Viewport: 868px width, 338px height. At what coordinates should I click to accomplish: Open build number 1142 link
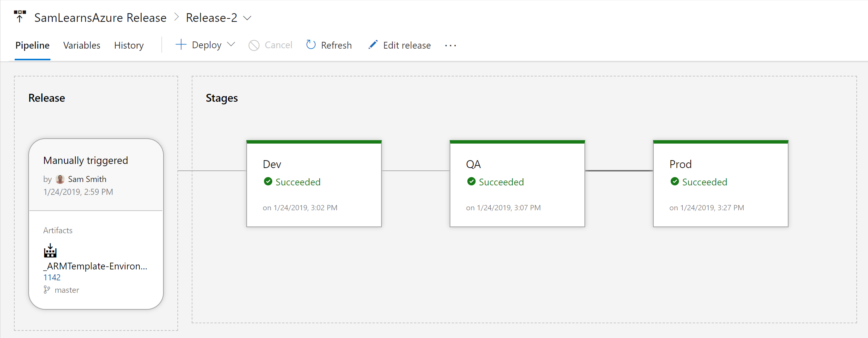pos(52,277)
